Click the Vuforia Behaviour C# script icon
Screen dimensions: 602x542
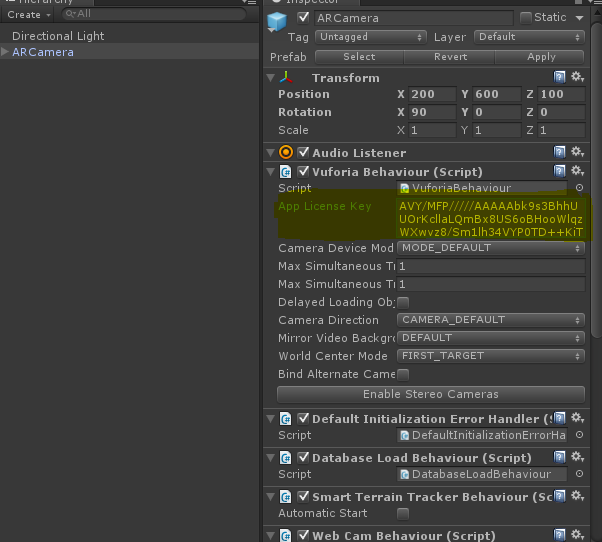click(286, 172)
